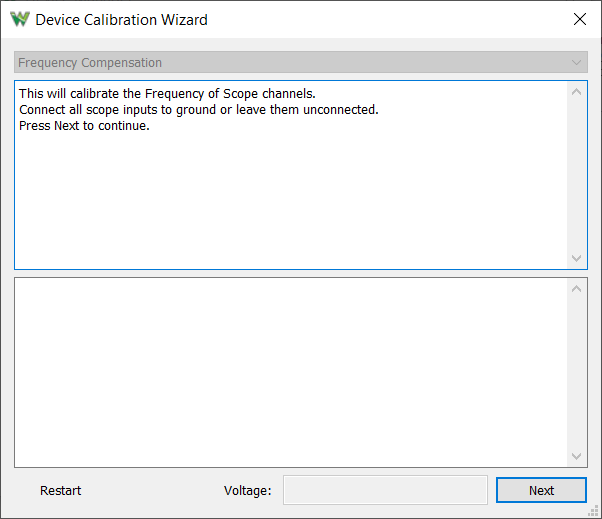The image size is (602, 519).
Task: Click scroll-down arrow of the lower output box
Action: tap(576, 456)
